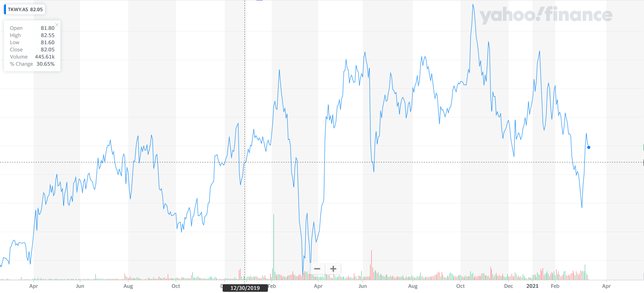Image resolution: width=644 pixels, height=293 pixels.
Task: Click the High value 82.55
Action: pyautogui.click(x=48, y=35)
